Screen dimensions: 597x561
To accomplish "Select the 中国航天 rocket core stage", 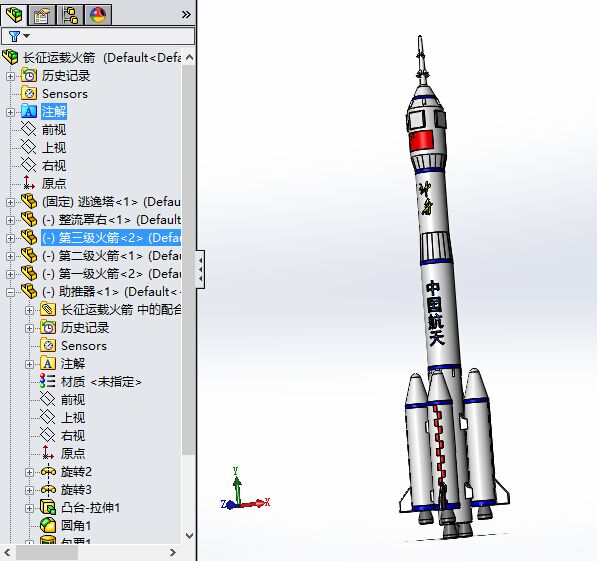I will [x=439, y=316].
